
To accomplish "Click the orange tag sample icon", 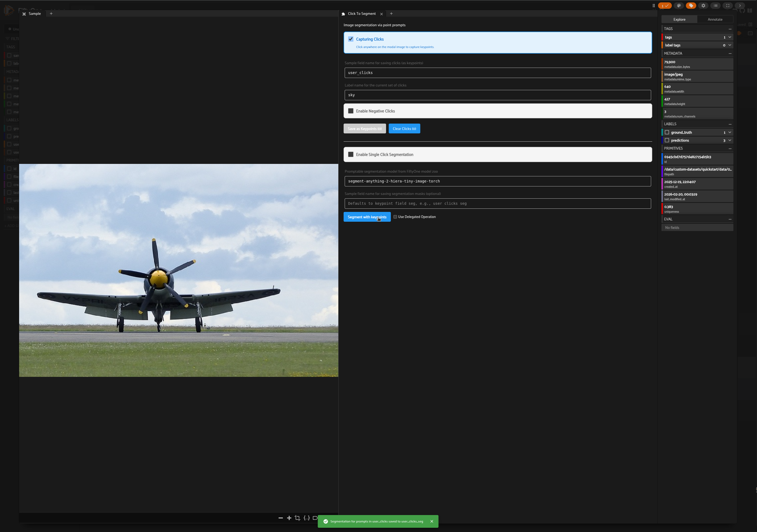I will point(691,6).
